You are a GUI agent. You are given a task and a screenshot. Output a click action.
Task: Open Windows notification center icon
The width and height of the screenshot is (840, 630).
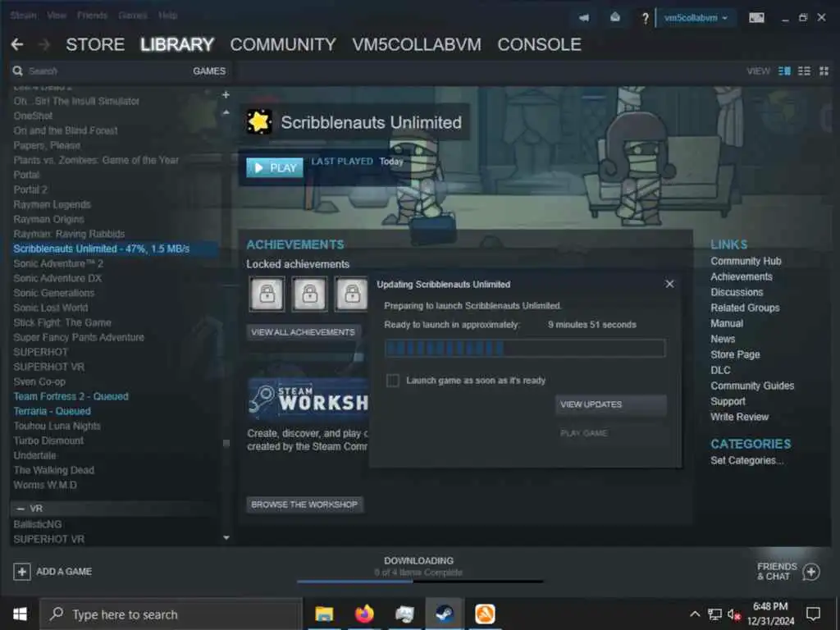point(813,614)
